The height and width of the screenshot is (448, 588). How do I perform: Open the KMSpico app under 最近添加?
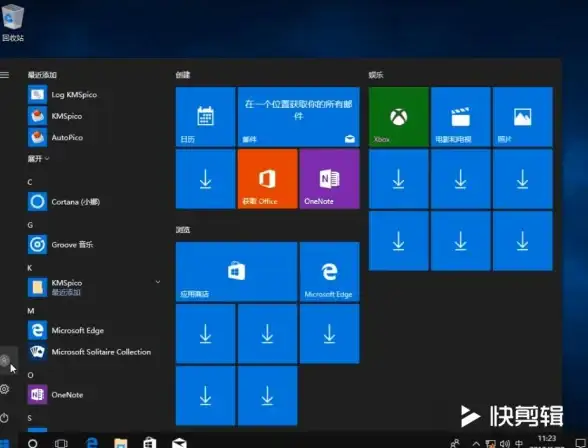pos(55,116)
